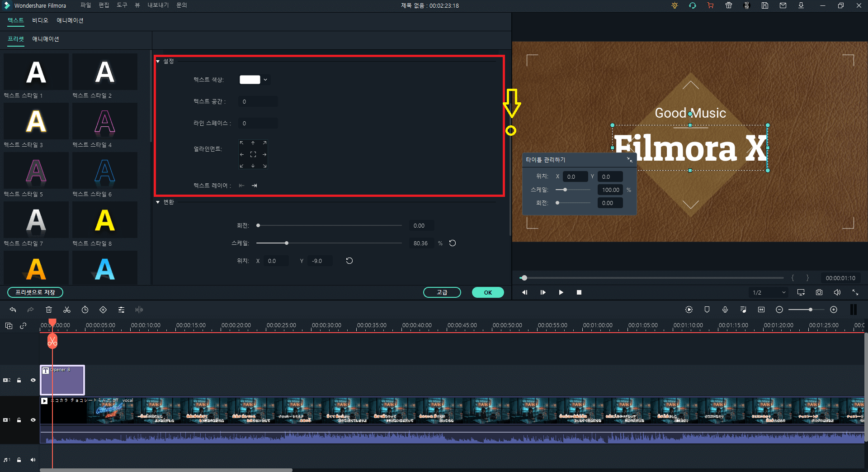Step back one frame
868x472 pixels.
point(525,292)
